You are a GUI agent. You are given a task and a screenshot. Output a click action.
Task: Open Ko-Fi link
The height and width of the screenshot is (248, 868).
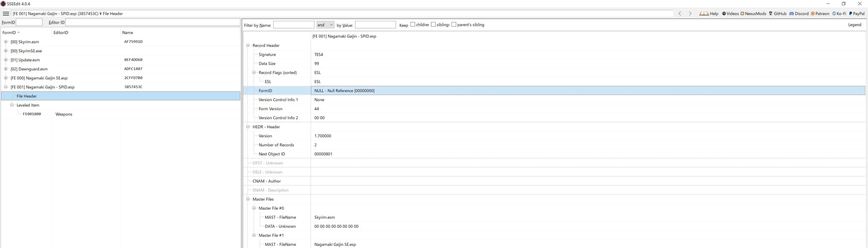click(839, 14)
